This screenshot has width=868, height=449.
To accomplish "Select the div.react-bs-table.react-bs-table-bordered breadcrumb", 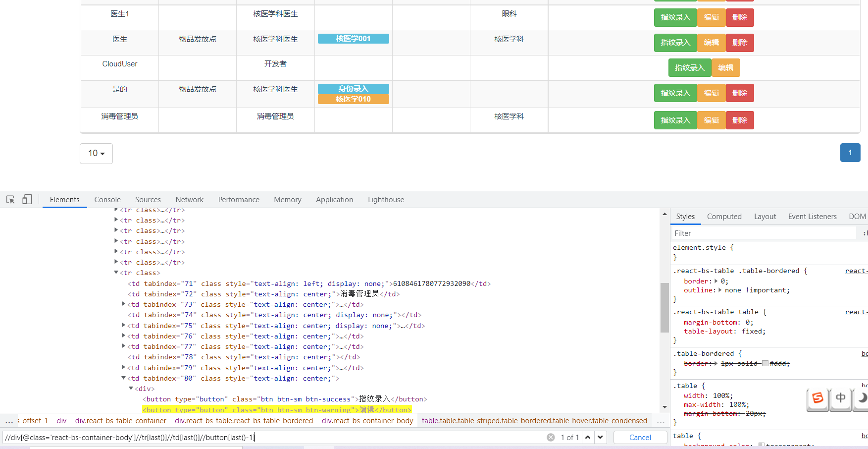I will click(244, 421).
